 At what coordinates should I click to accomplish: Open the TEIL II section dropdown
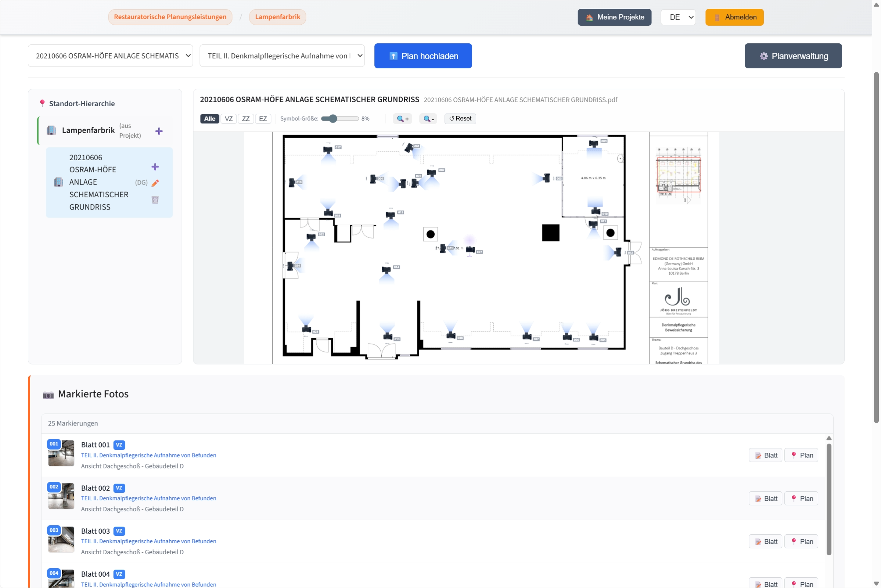click(x=282, y=56)
